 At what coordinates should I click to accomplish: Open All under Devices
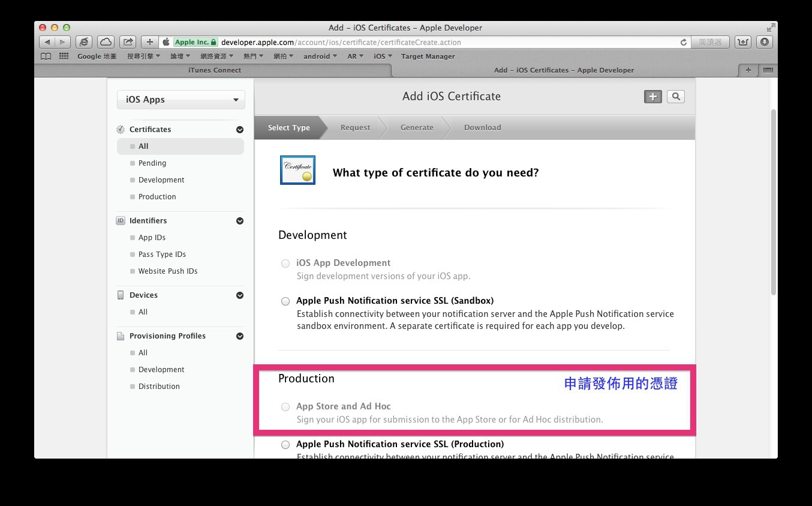click(143, 312)
